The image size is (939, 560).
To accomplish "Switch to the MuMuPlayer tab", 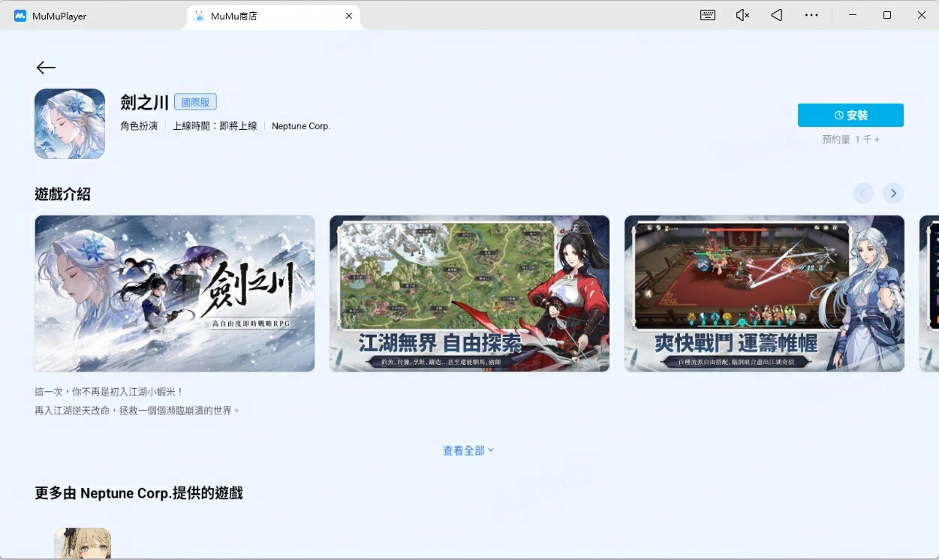I will pos(59,16).
